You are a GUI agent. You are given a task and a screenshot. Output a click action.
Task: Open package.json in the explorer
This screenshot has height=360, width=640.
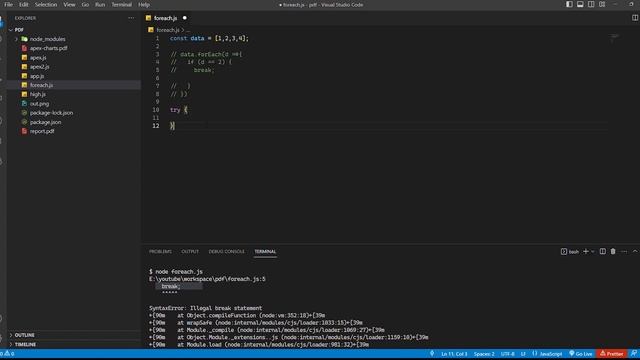[45, 122]
